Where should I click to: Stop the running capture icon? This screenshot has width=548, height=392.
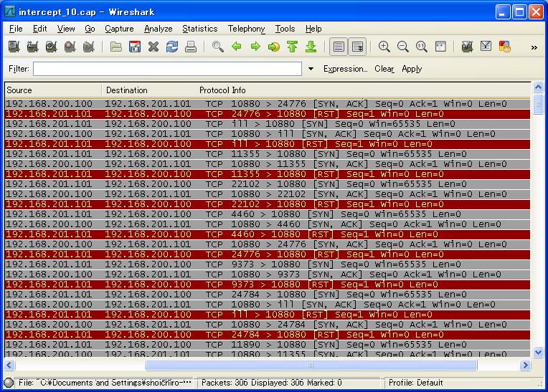pyautogui.click(x=70, y=47)
